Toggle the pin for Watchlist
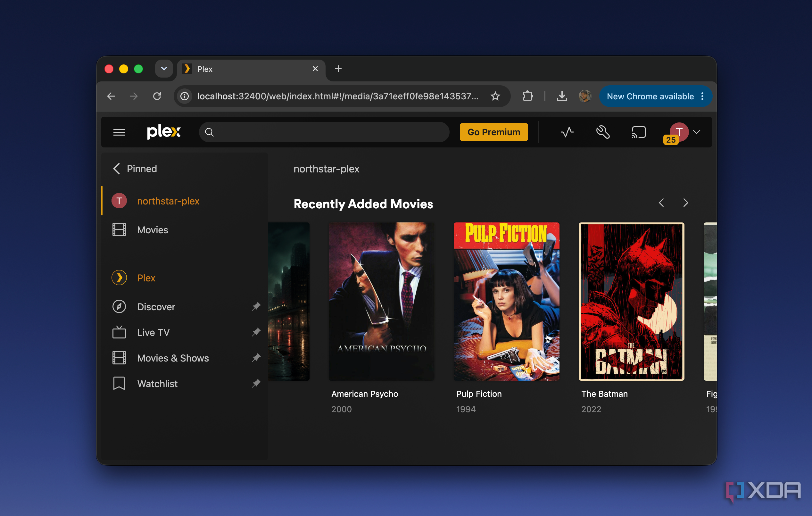Viewport: 812px width, 516px height. pos(256,383)
